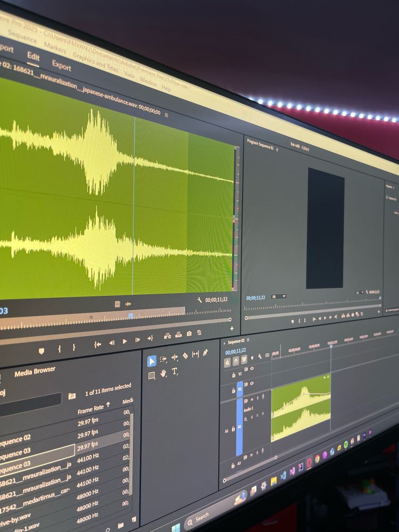The image size is (399, 532).
Task: Select the Hand tool
Action: coord(163,373)
